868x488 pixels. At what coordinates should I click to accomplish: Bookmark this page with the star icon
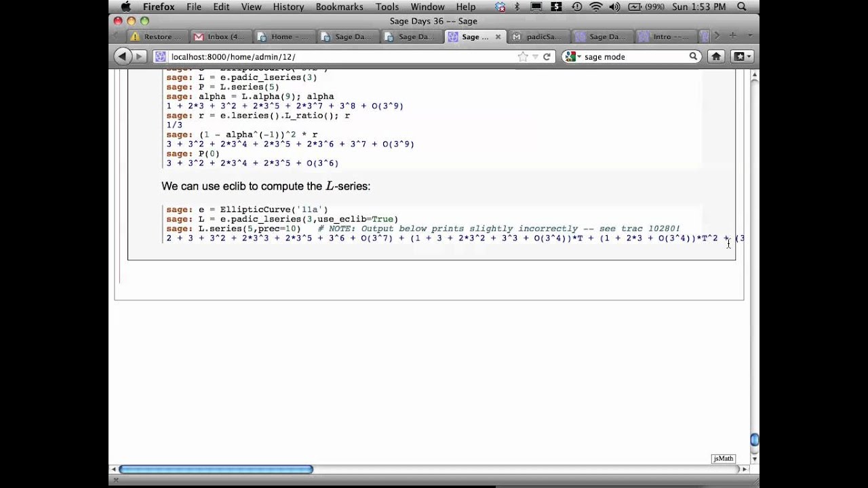[x=523, y=57]
